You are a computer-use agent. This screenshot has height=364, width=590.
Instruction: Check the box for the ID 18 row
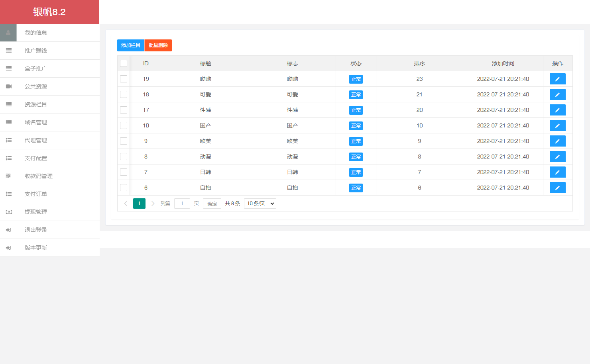click(124, 94)
